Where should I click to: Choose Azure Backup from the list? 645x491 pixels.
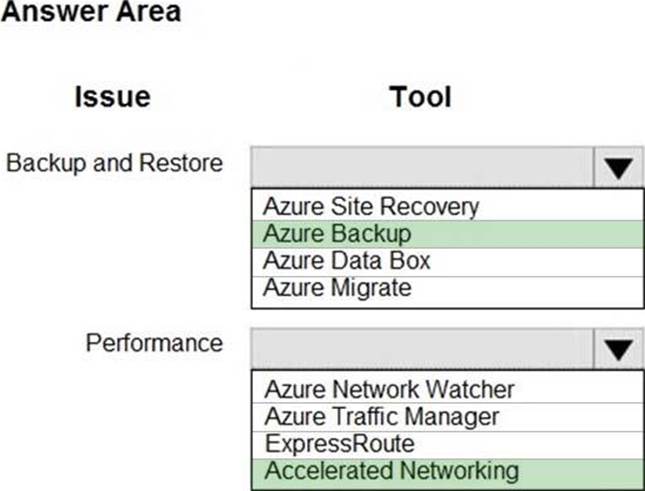[338, 234]
